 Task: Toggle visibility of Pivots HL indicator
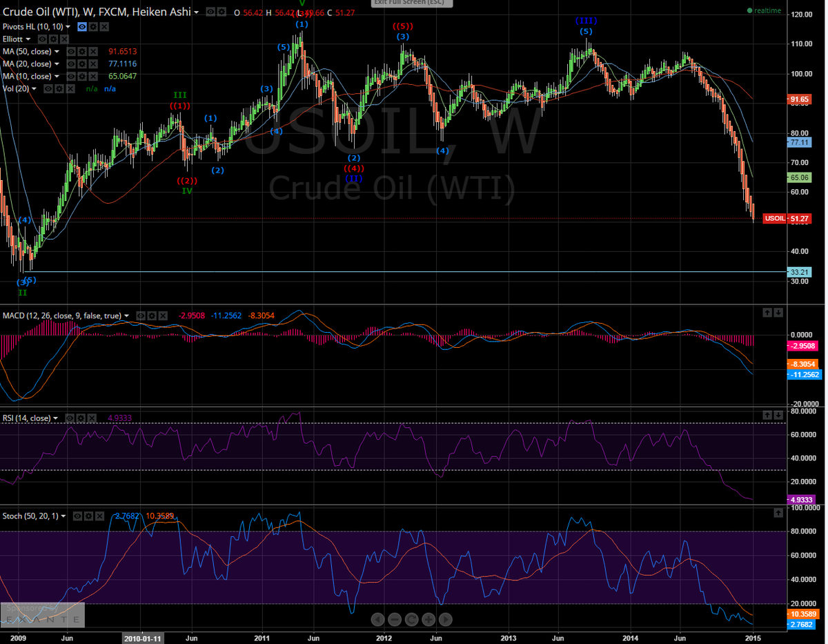pyautogui.click(x=82, y=27)
